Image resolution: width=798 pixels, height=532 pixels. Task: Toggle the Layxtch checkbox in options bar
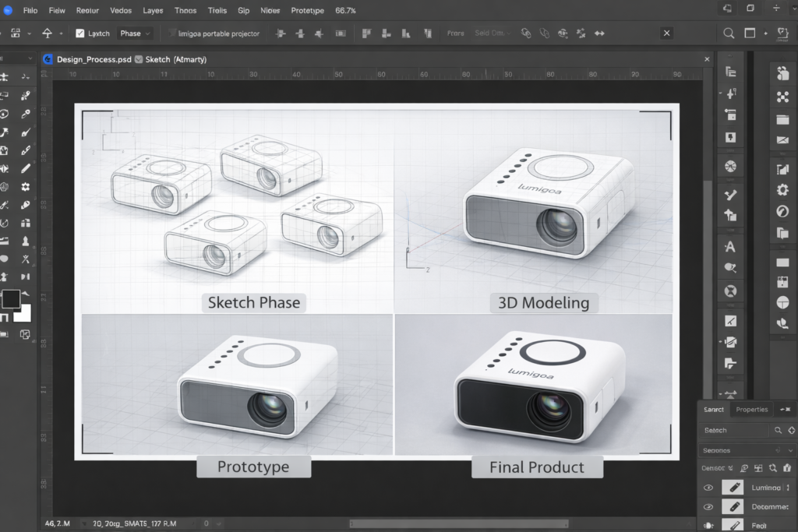pos(79,33)
